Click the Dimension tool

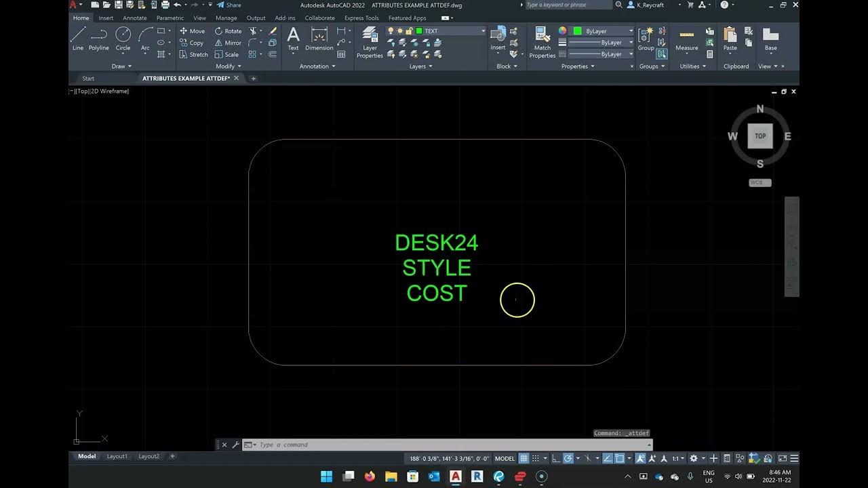[x=319, y=39]
